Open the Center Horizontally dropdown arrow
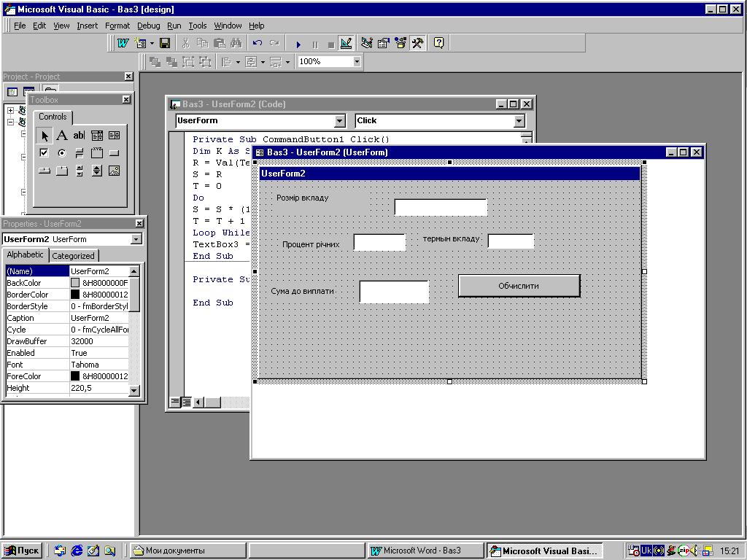 pos(263,62)
